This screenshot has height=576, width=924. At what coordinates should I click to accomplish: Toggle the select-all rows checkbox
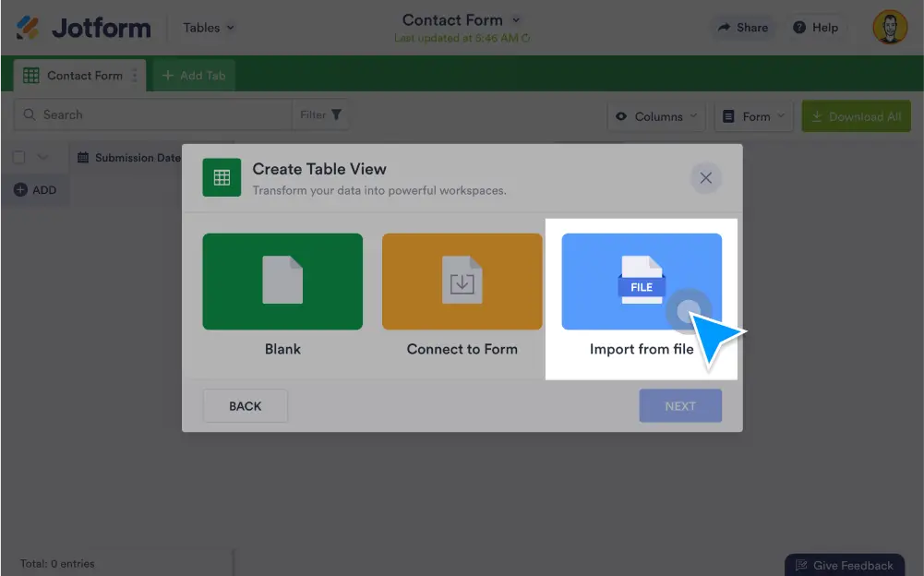click(18, 158)
